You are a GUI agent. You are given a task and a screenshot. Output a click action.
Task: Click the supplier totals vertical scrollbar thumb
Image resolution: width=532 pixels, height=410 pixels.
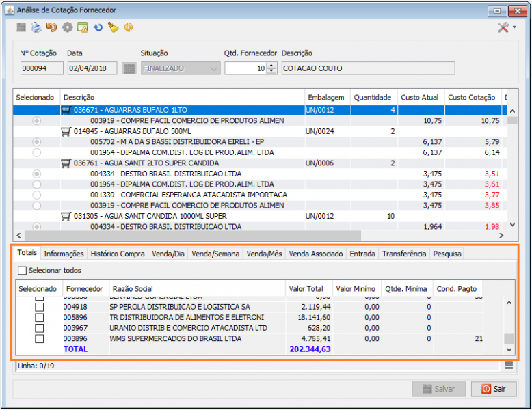[509, 338]
